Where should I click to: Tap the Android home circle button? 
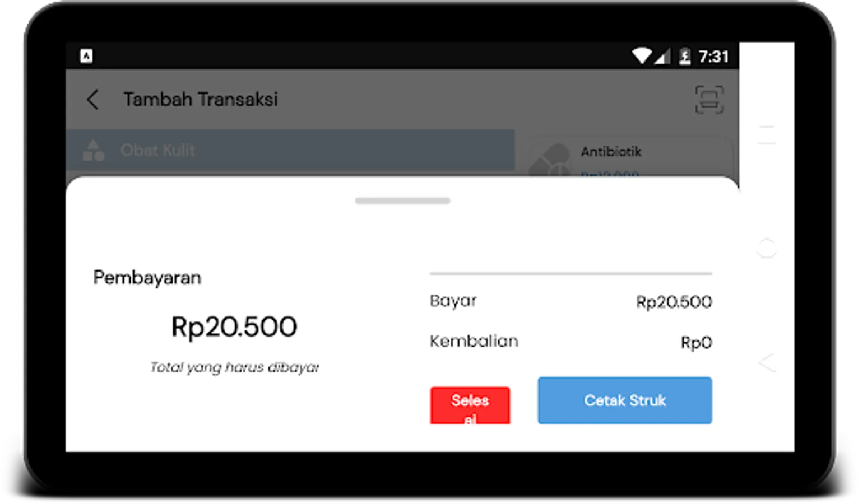pos(766,248)
